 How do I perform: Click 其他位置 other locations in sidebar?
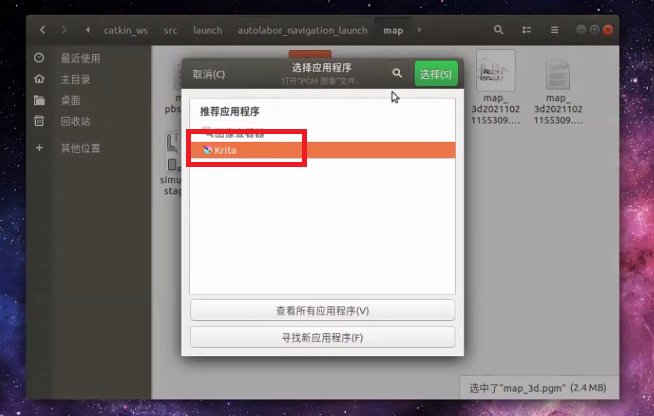pyautogui.click(x=80, y=148)
